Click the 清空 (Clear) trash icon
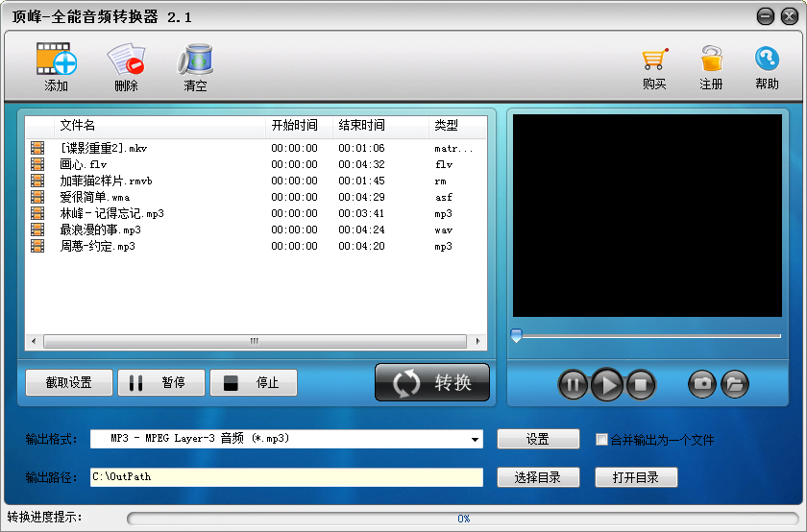The image size is (807, 532). tap(195, 60)
